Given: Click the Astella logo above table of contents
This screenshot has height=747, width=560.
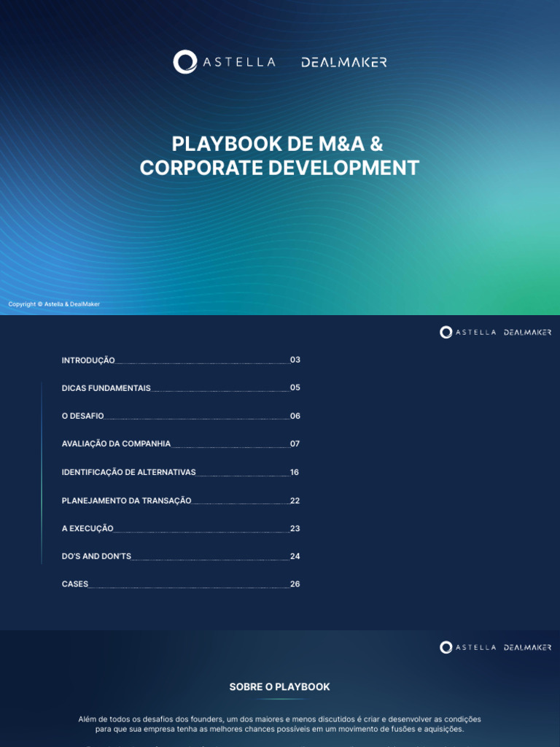Looking at the screenshot, I should (x=467, y=332).
